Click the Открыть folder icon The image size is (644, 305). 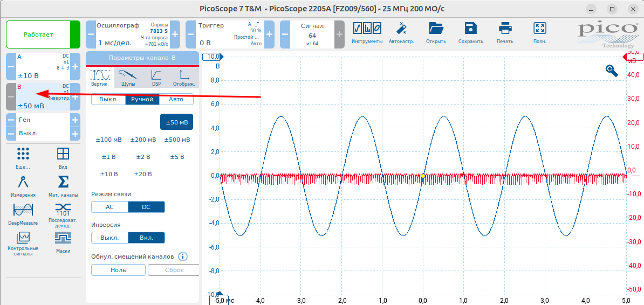click(x=435, y=28)
